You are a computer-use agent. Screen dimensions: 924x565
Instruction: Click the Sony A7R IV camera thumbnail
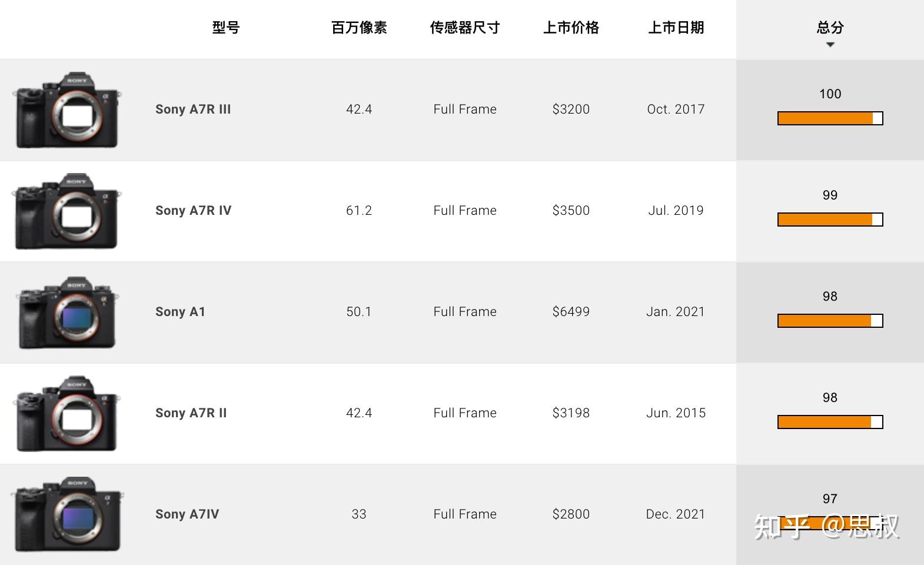[67, 210]
